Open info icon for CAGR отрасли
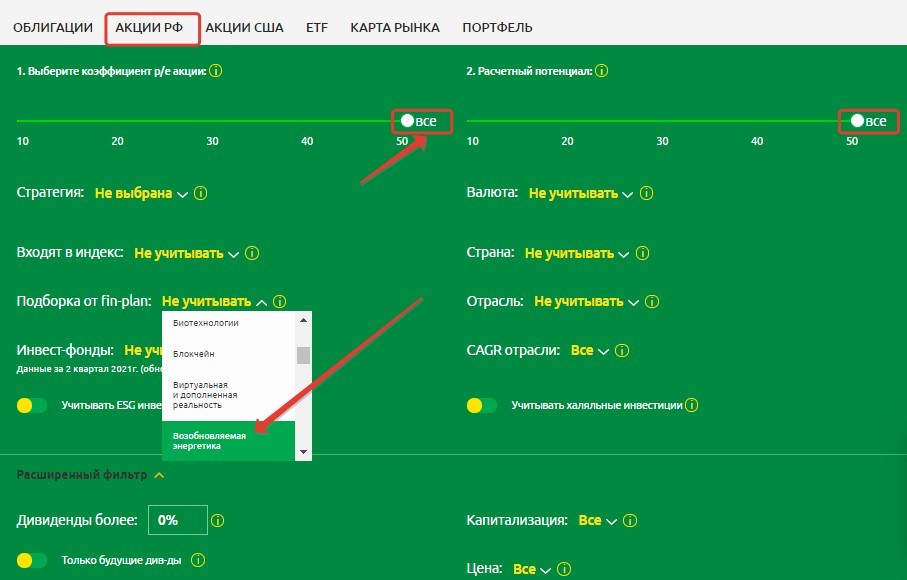Screen dimensions: 907x580 pyautogui.click(x=622, y=351)
